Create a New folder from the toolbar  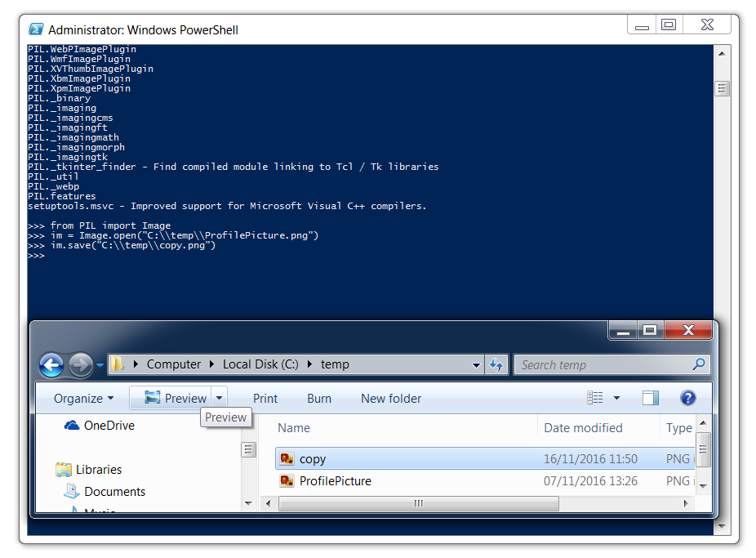(x=391, y=399)
